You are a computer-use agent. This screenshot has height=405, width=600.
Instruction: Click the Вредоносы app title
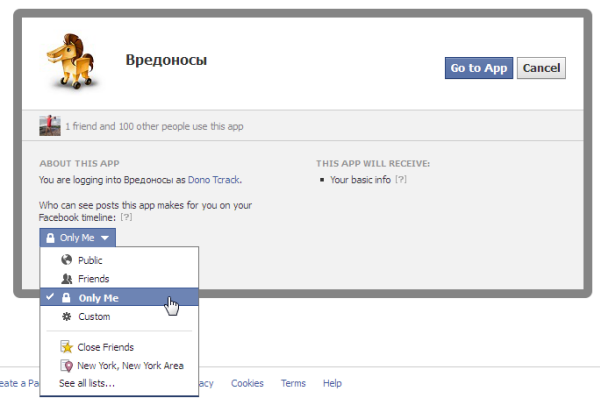coord(166,60)
